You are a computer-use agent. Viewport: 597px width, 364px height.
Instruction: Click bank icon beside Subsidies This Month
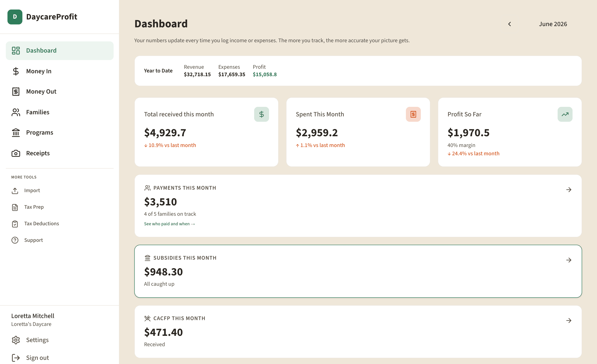[147, 258]
